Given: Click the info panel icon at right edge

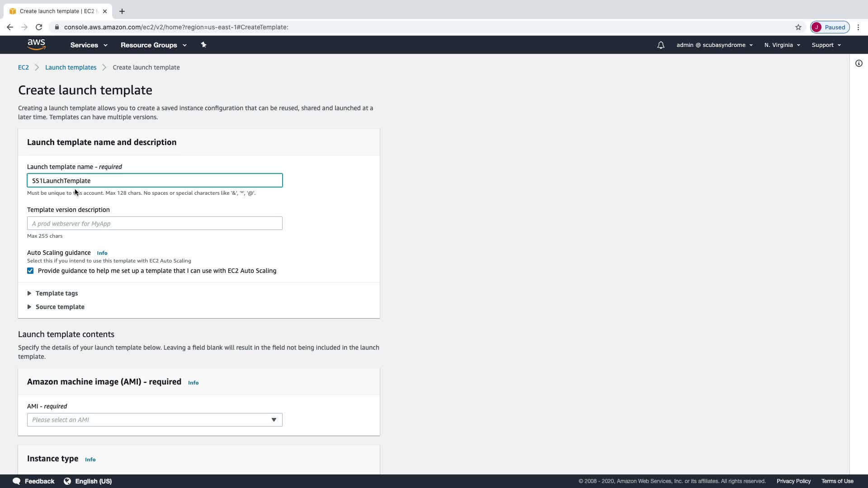Looking at the screenshot, I should point(859,63).
